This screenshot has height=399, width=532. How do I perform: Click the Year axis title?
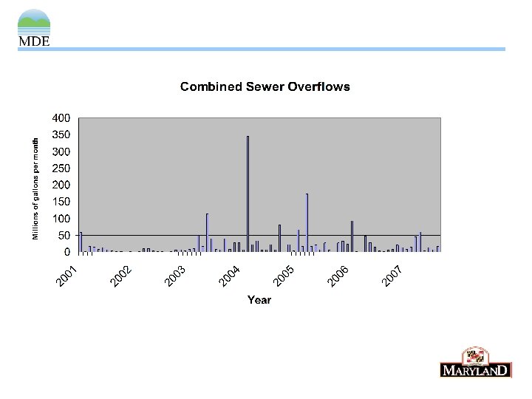tap(259, 300)
